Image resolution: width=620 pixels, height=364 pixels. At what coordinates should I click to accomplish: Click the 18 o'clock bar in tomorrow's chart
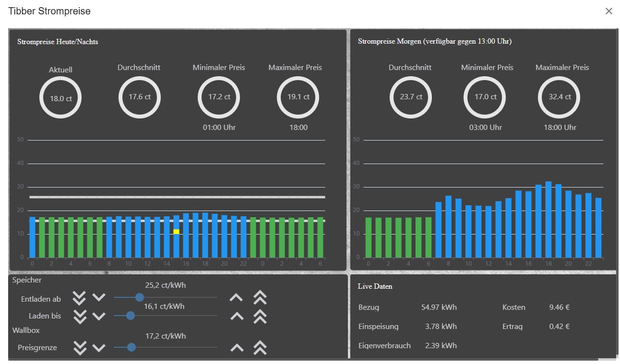pyautogui.click(x=548, y=219)
